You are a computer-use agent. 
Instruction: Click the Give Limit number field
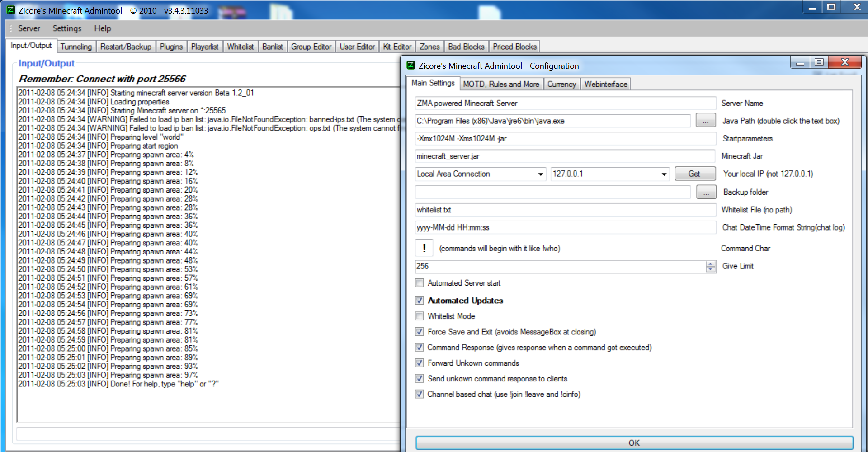click(560, 266)
